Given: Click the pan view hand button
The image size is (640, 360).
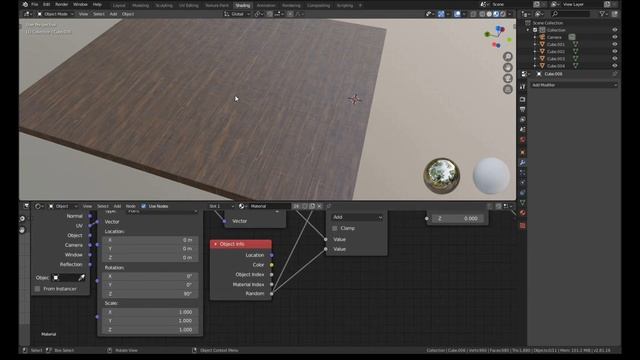Looking at the screenshot, I should (x=508, y=67).
